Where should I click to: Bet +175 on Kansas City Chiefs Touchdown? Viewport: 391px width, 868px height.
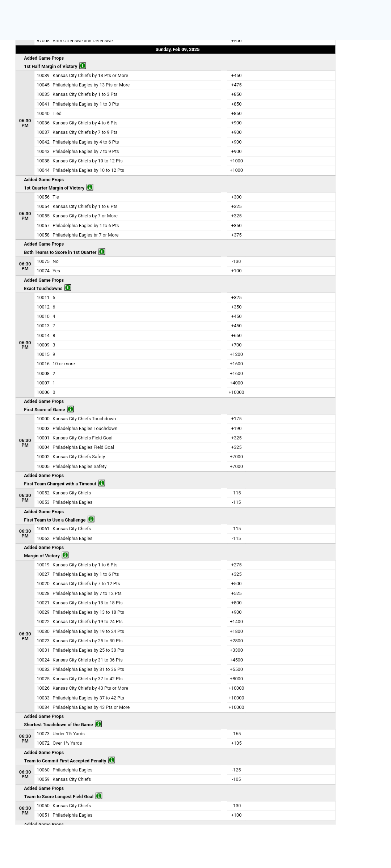tap(236, 419)
